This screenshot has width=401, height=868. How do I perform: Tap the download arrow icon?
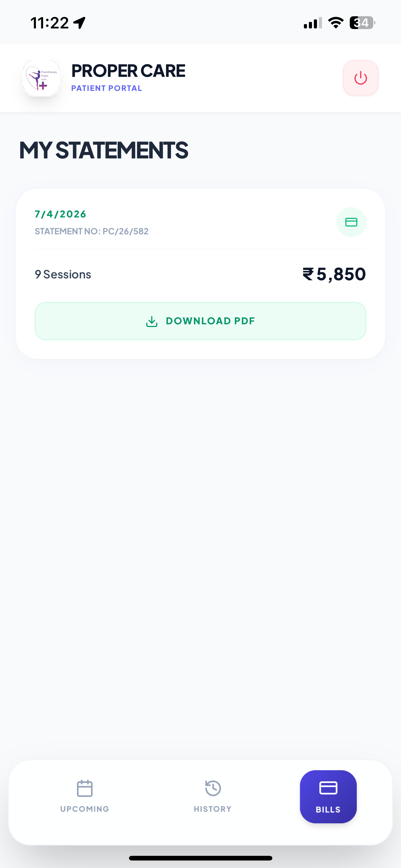point(152,321)
